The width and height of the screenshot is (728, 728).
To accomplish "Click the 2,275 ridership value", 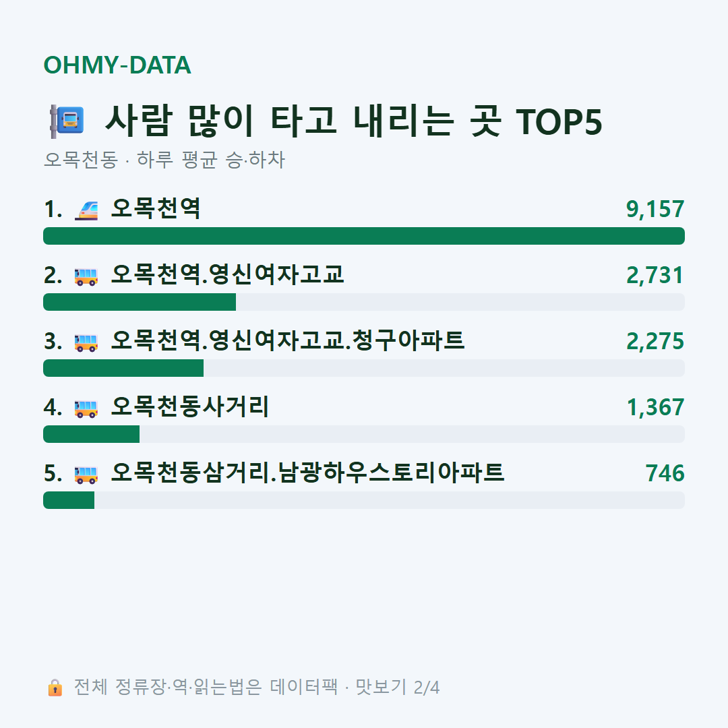I will click(x=655, y=341).
